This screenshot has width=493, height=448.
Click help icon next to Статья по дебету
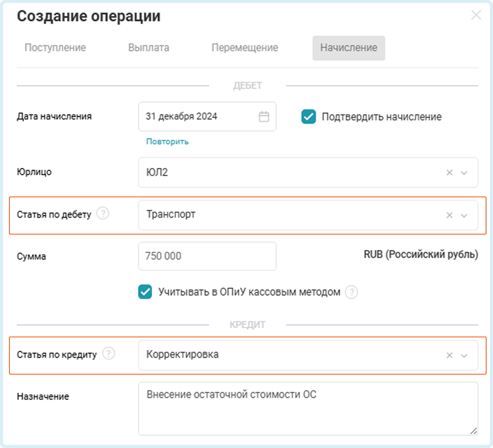click(x=103, y=213)
